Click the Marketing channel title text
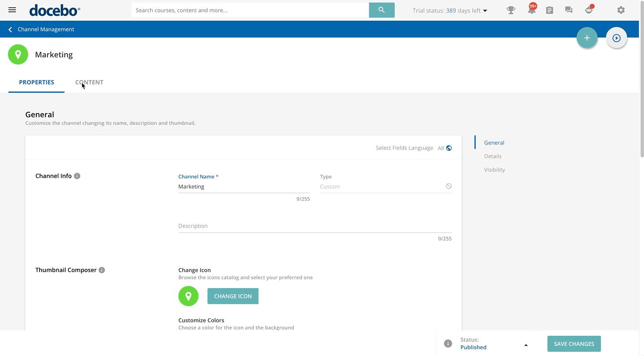The image size is (644, 356). click(x=54, y=55)
